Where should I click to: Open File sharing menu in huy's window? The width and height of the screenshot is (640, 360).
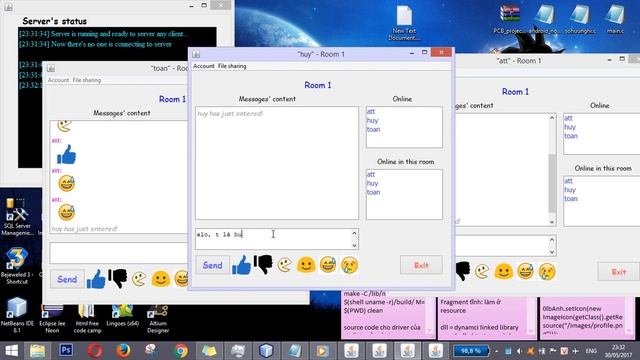pyautogui.click(x=232, y=66)
